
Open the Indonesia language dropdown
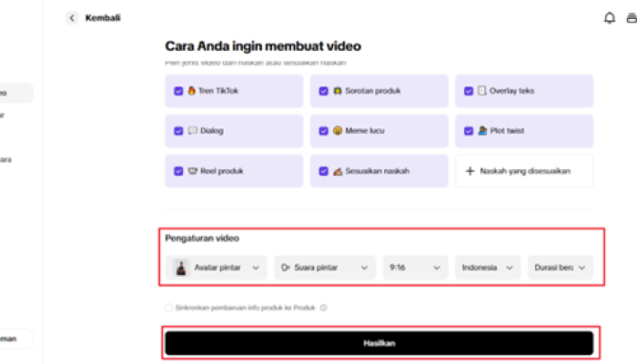click(488, 268)
